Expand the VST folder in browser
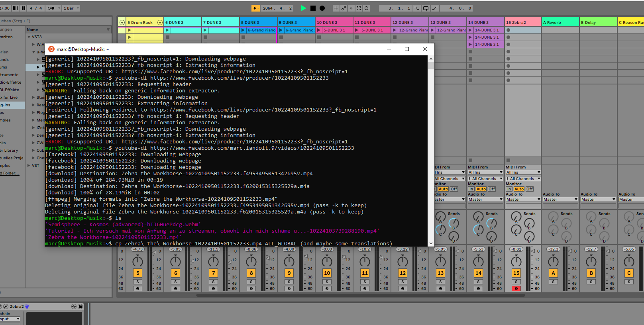This screenshot has width=644, height=325. (x=29, y=166)
